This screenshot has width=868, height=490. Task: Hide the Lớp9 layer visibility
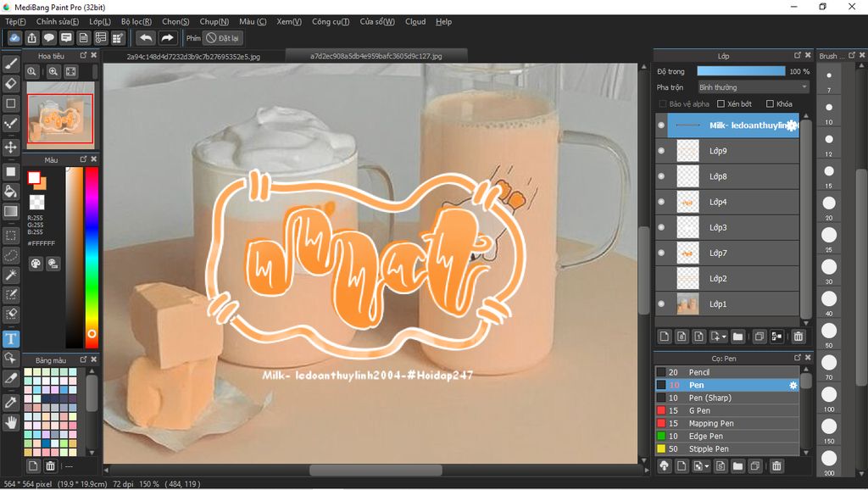tap(661, 151)
